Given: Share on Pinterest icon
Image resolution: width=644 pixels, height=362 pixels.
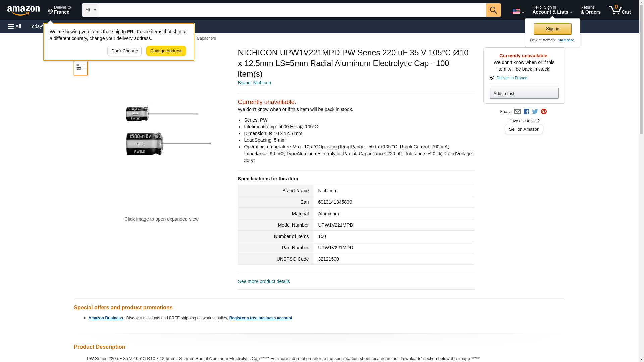Looking at the screenshot, I should 544,112.
